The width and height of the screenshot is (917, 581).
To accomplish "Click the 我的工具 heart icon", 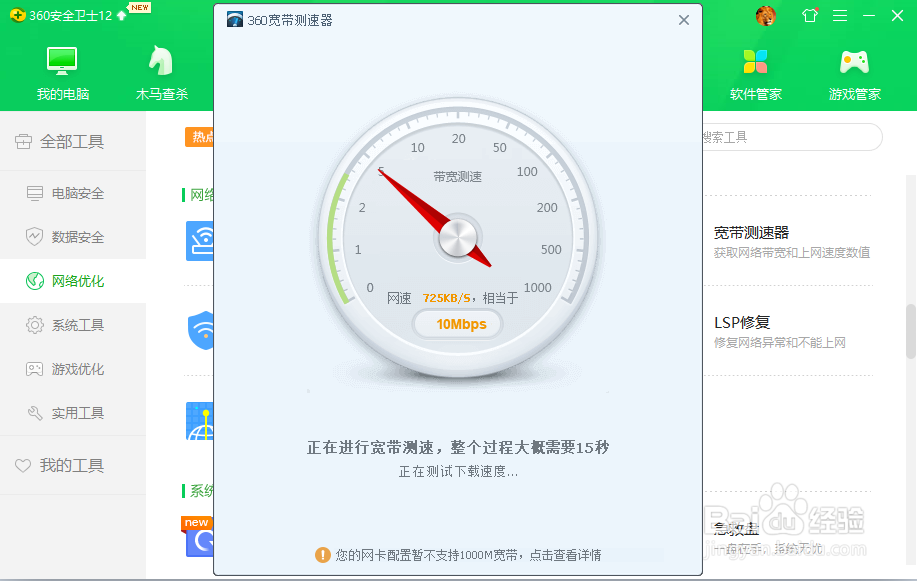I will [x=23, y=466].
